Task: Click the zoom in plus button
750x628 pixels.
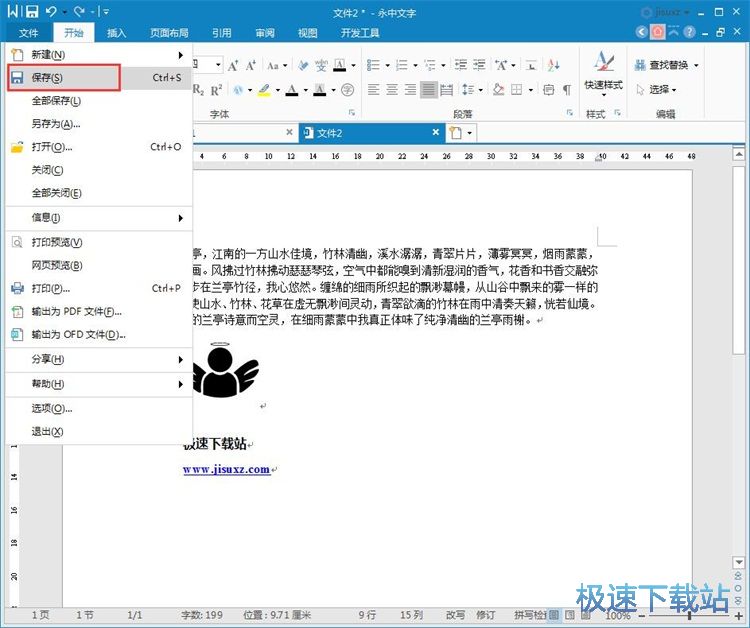Action: click(x=739, y=616)
